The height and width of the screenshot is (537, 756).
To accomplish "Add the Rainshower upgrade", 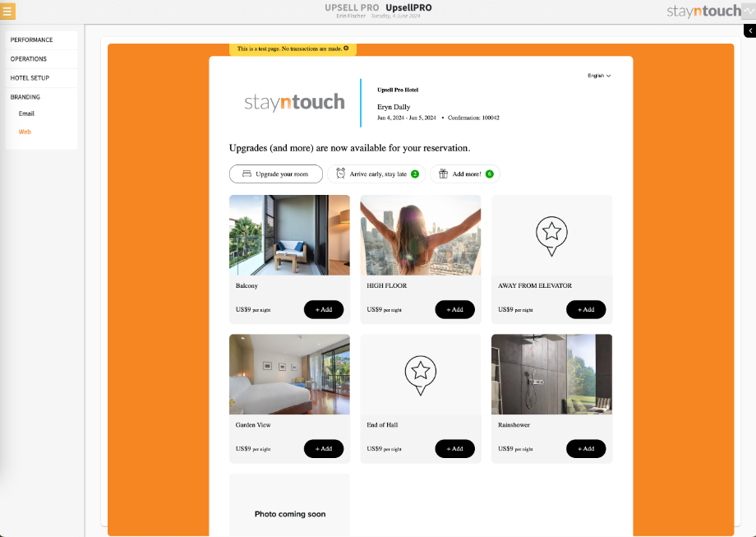I will point(586,449).
